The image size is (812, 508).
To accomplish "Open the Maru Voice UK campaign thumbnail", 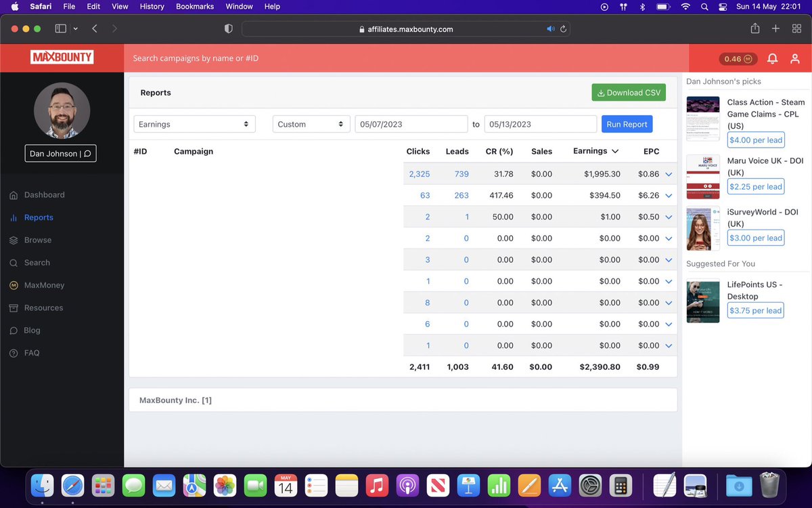I will pos(703,177).
